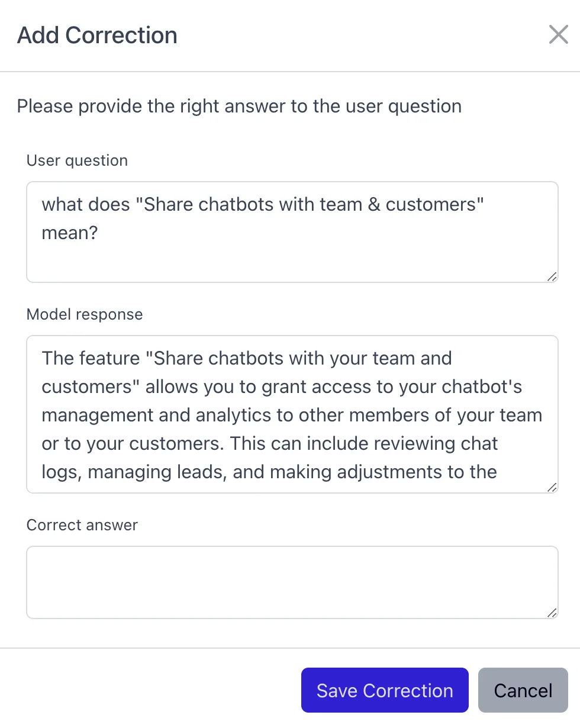Screen dimensions: 580x728
Task: Click the "Add Correction" dialog title
Action: pyautogui.click(x=97, y=36)
